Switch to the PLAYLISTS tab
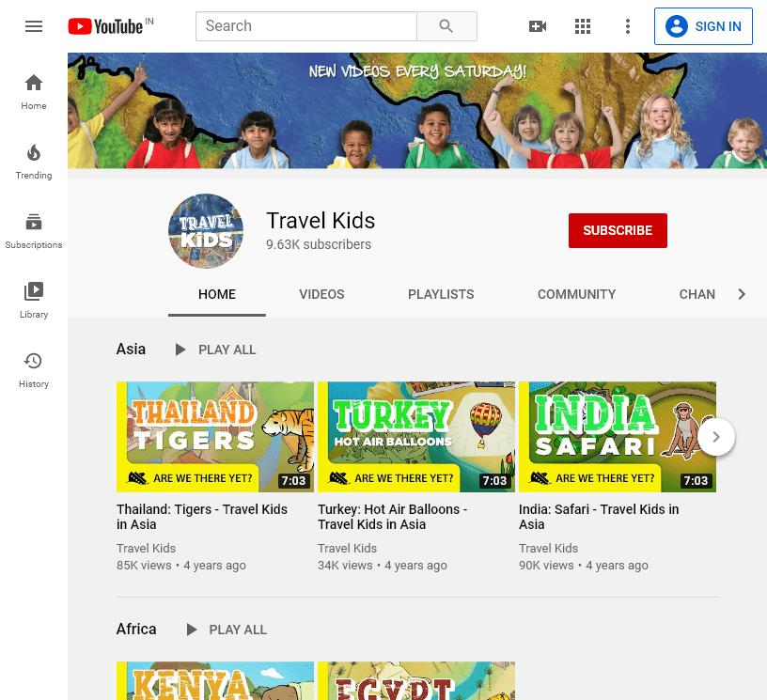The image size is (767, 700). 441,294
